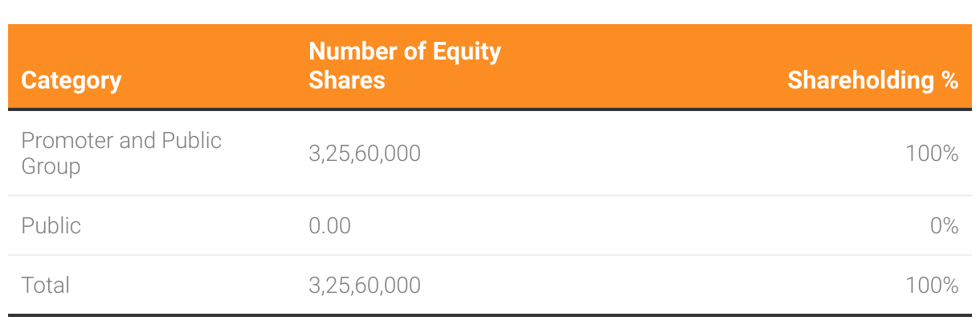Click the word "Group" in the first row
980x325 pixels.
(x=51, y=167)
